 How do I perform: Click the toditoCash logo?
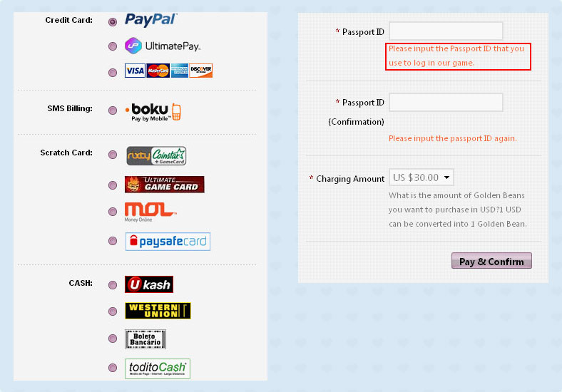click(158, 368)
